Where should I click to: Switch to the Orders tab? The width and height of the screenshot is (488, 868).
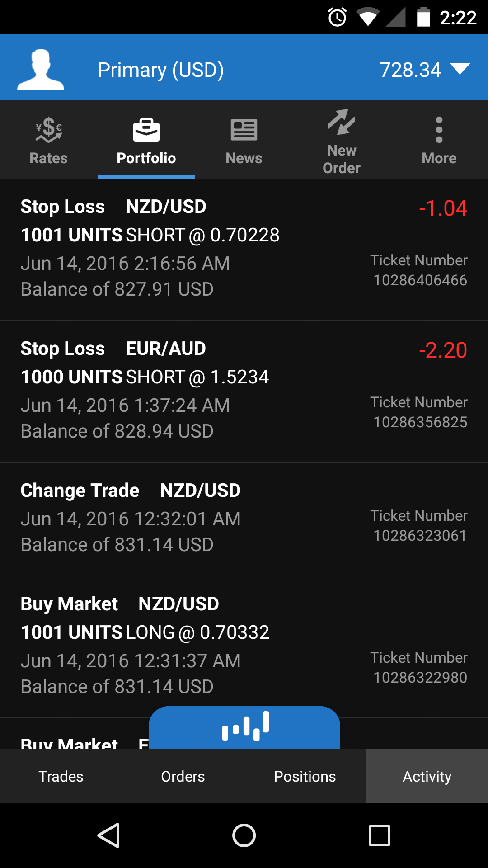[183, 776]
